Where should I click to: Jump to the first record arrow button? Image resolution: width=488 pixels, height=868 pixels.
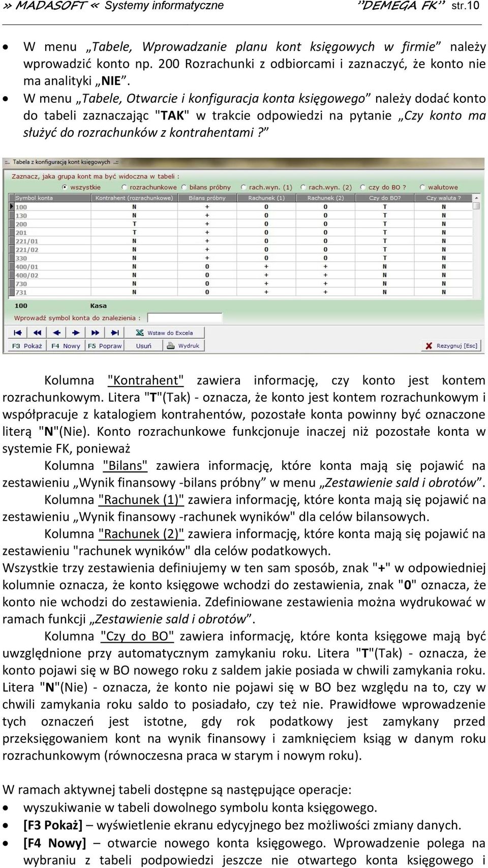pyautogui.click(x=18, y=333)
